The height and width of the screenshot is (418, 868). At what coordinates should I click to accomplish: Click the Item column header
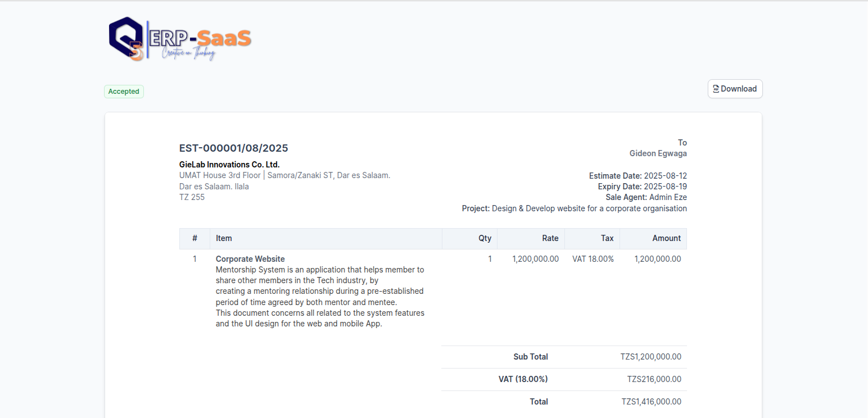point(224,238)
